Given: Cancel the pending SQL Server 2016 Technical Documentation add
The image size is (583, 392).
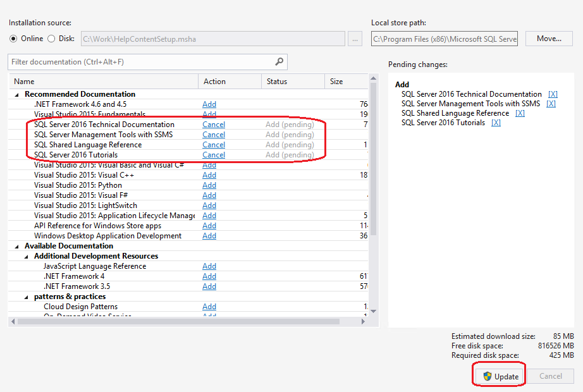Looking at the screenshot, I should click(213, 124).
